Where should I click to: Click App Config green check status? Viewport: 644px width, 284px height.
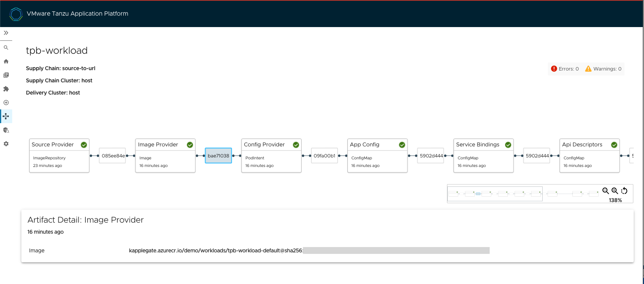[402, 145]
